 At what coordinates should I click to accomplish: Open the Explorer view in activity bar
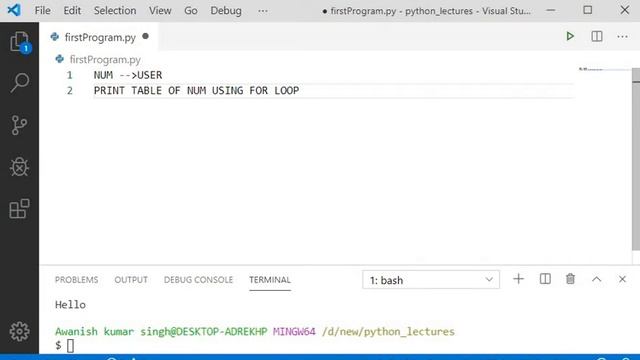[20, 42]
